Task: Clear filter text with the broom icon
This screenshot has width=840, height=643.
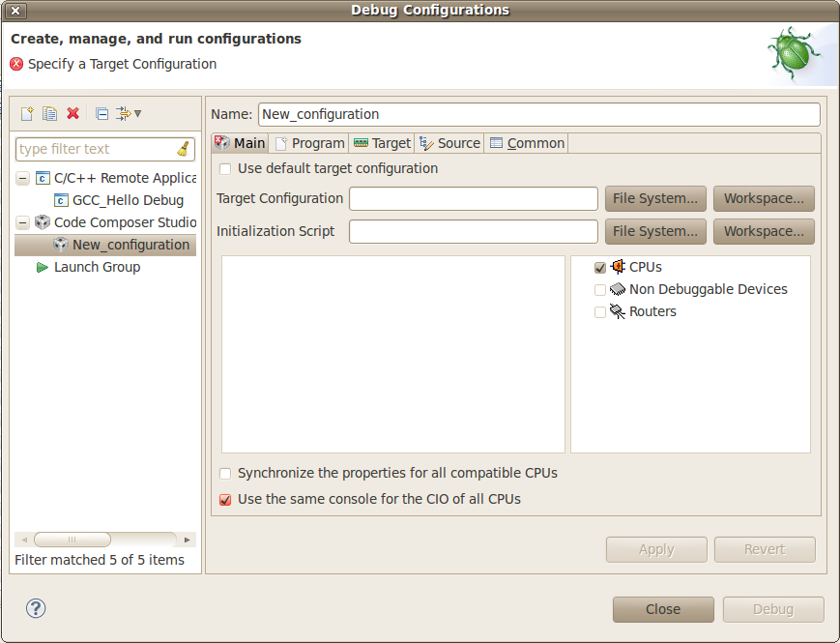Action: [x=184, y=149]
